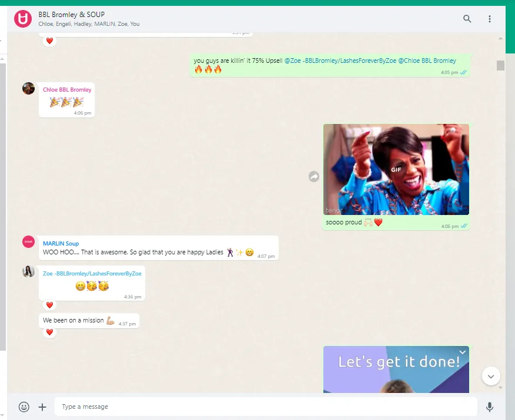Click the scrollbar up arrow of the chat

pyautogui.click(x=500, y=38)
